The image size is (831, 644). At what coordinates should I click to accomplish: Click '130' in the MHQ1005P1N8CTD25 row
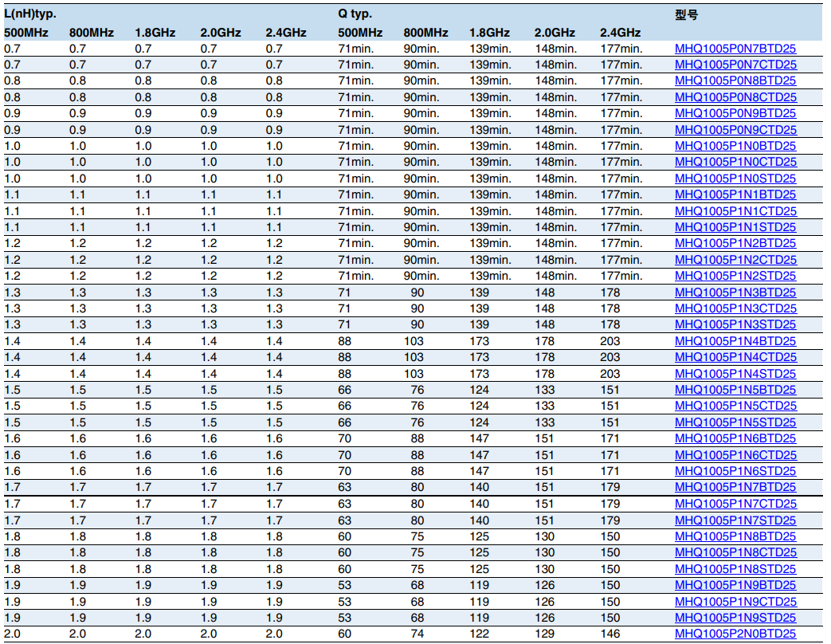click(545, 552)
